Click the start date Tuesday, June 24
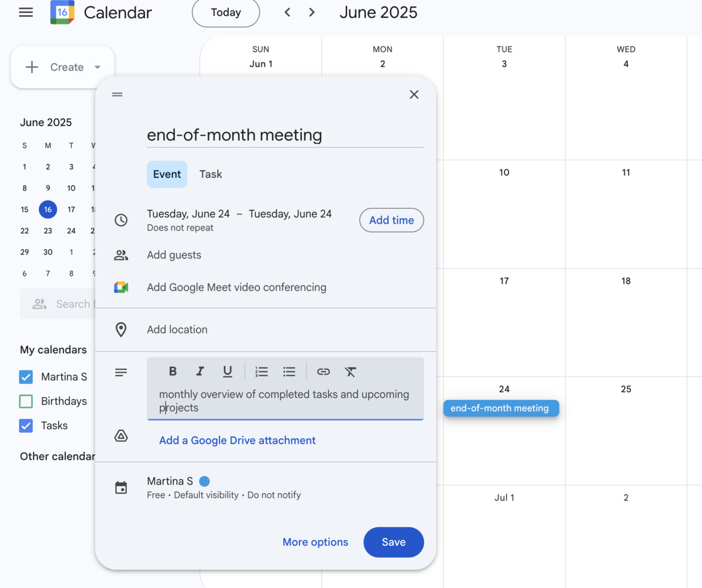702x588 pixels. tap(188, 214)
